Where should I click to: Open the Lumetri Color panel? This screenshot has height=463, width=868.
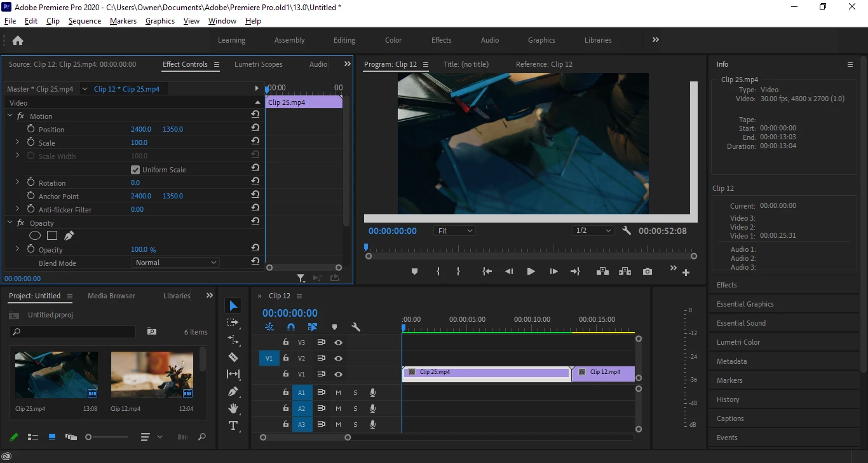pos(738,342)
